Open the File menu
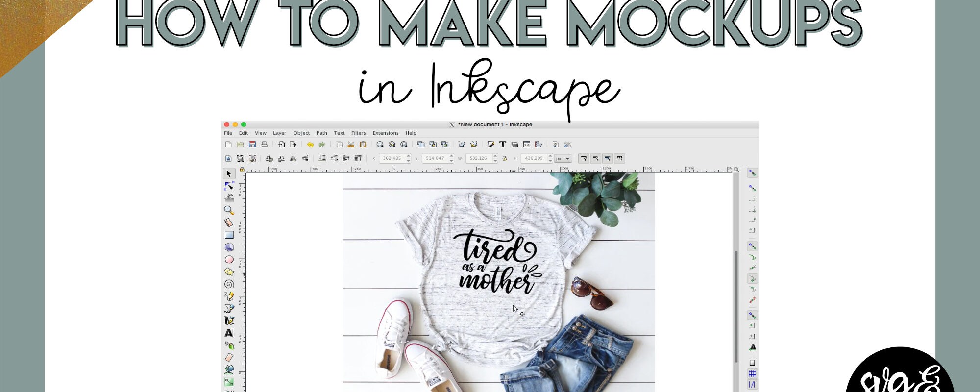 (228, 133)
